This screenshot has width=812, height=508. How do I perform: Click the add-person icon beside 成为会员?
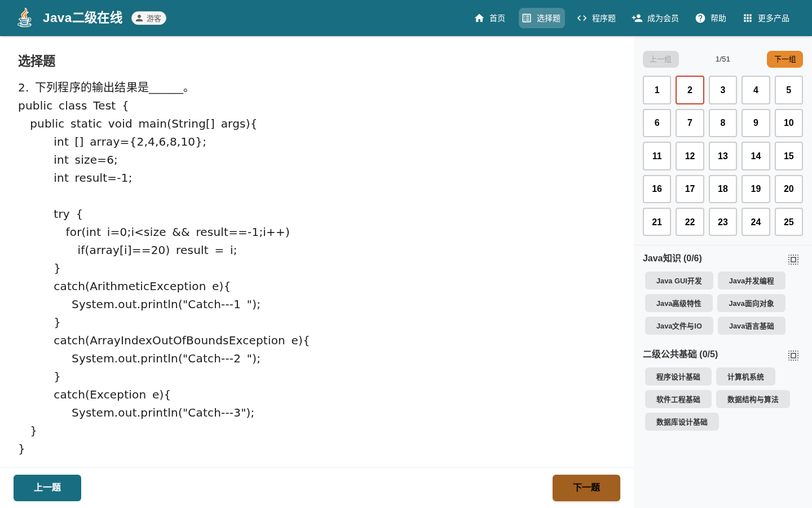(x=637, y=18)
